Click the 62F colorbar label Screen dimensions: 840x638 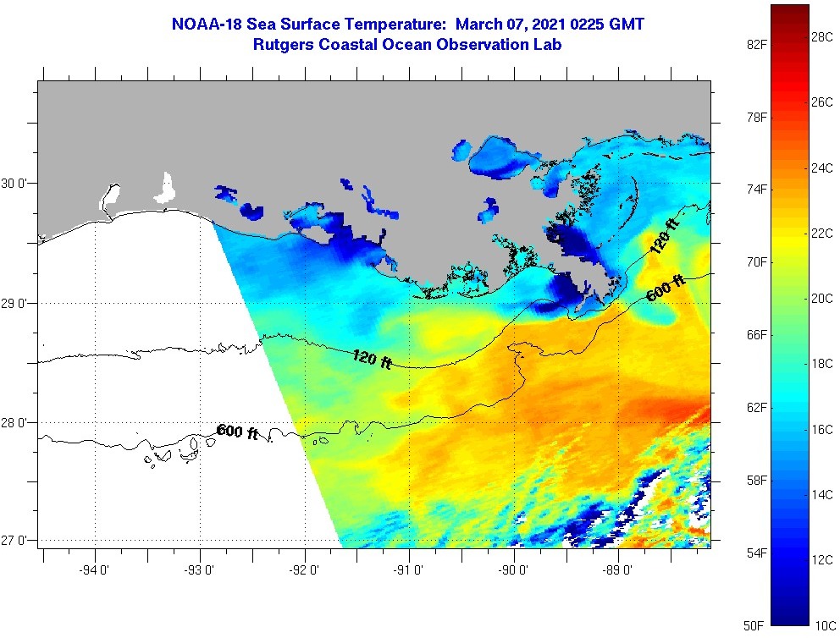[x=756, y=408]
